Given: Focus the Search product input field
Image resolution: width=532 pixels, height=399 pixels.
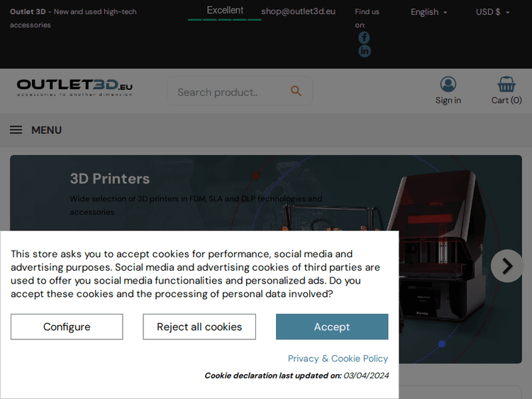Looking at the screenshot, I should click(227, 91).
